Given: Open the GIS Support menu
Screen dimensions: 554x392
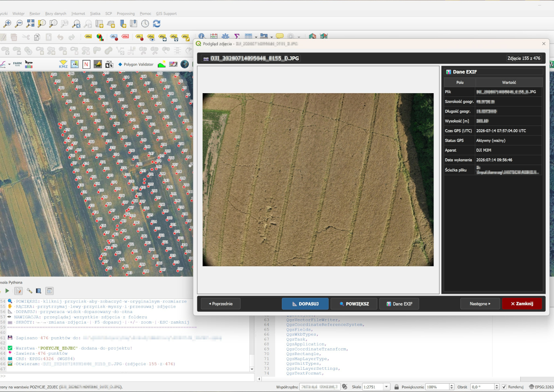Looking at the screenshot, I should coord(166,13).
